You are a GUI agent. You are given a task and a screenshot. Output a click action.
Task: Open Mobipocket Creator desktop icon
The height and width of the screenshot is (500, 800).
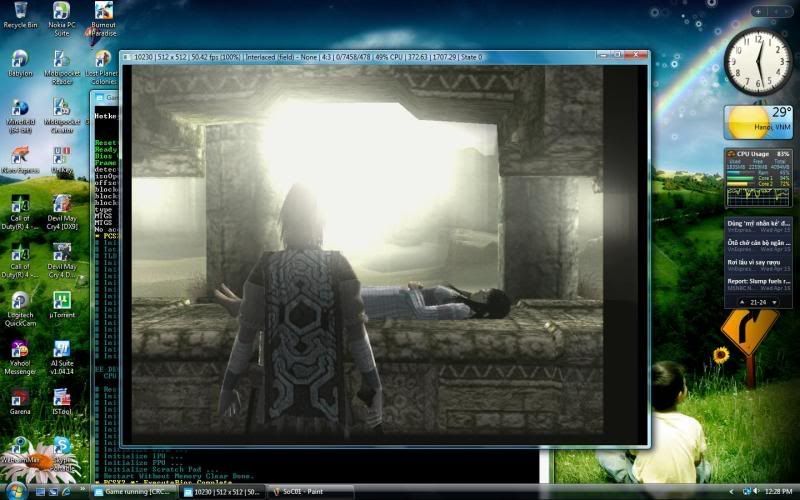click(x=62, y=116)
